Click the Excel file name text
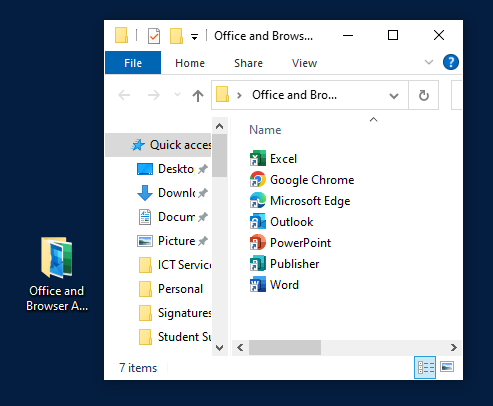The image size is (493, 406). point(283,159)
